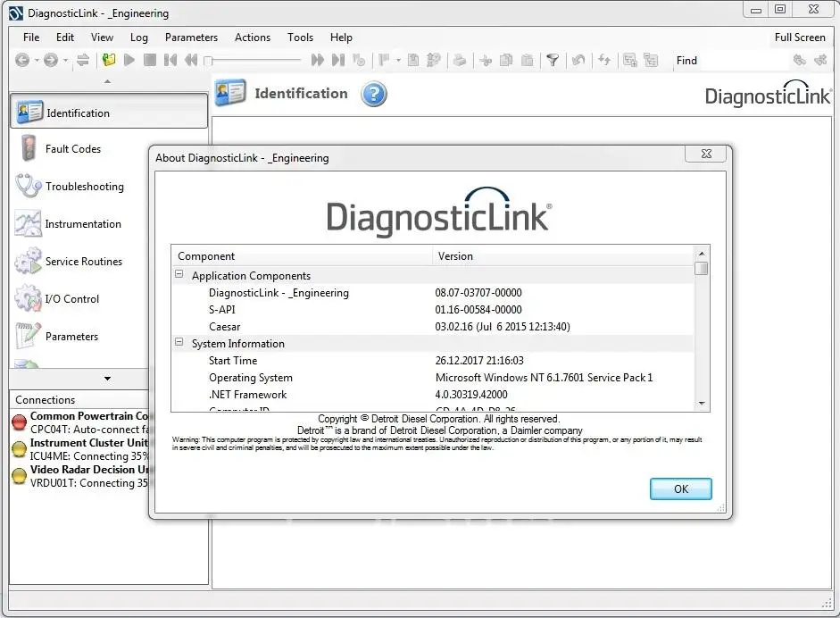Open the Help menu
The width and height of the screenshot is (840, 618).
coord(341,38)
